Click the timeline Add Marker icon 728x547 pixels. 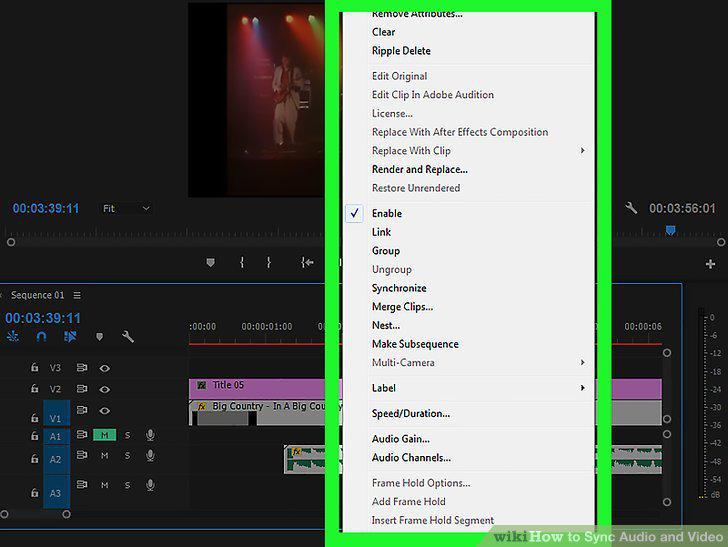[x=99, y=337]
